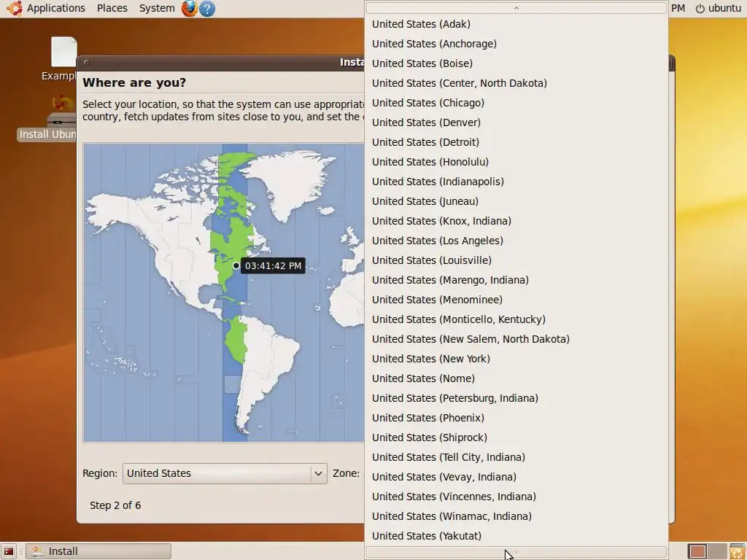Select United States (Monticello, Kentucky)
747x560 pixels.
point(516,319)
